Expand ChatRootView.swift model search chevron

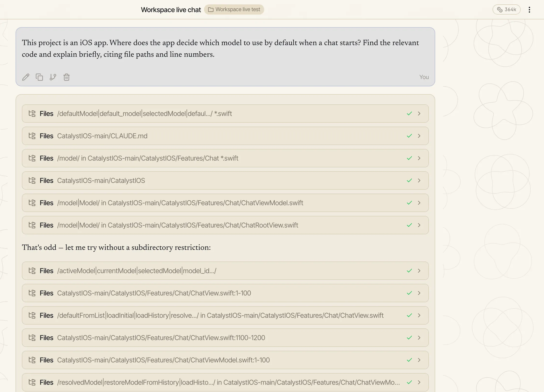point(419,225)
